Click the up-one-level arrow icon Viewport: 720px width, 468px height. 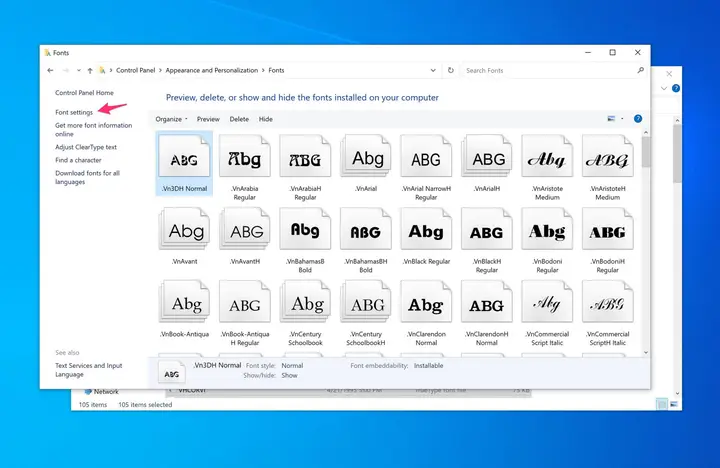90,70
